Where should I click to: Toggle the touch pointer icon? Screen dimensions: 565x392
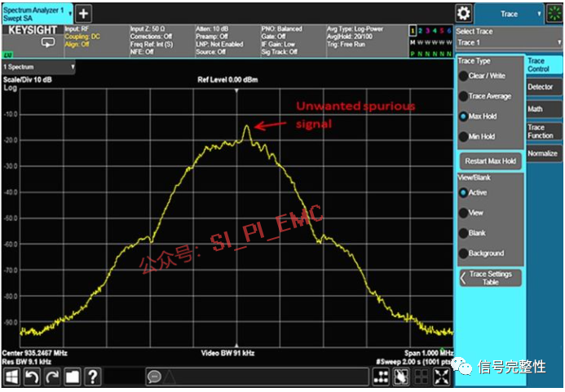pyautogui.click(x=401, y=377)
